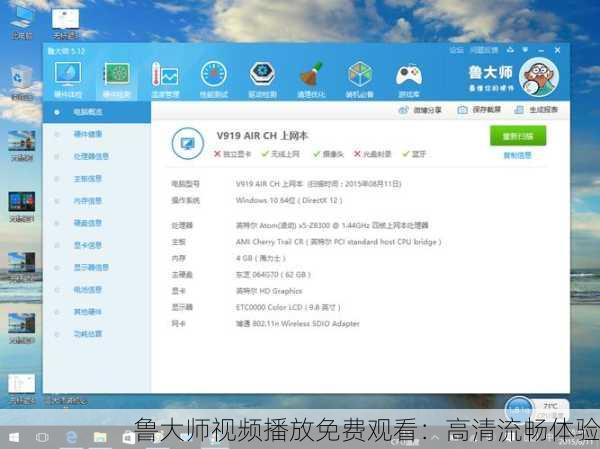Select 硬盘信息 in sidebar
Viewport: 600px width, 449px height.
pos(88,223)
